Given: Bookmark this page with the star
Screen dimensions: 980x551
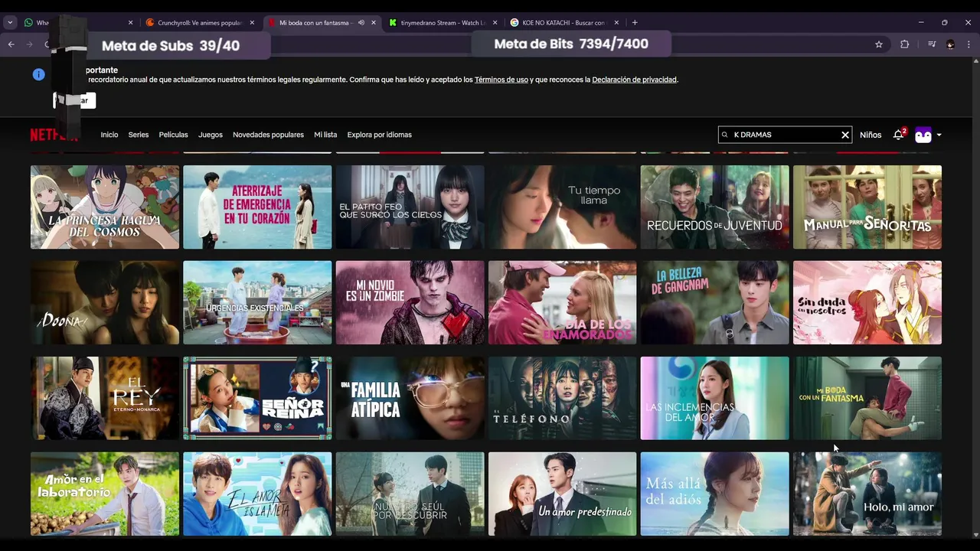Looking at the screenshot, I should click(x=879, y=44).
